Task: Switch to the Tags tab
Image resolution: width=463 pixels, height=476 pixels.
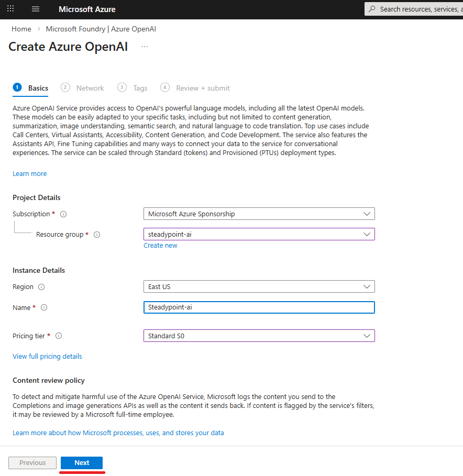Action: click(x=140, y=88)
